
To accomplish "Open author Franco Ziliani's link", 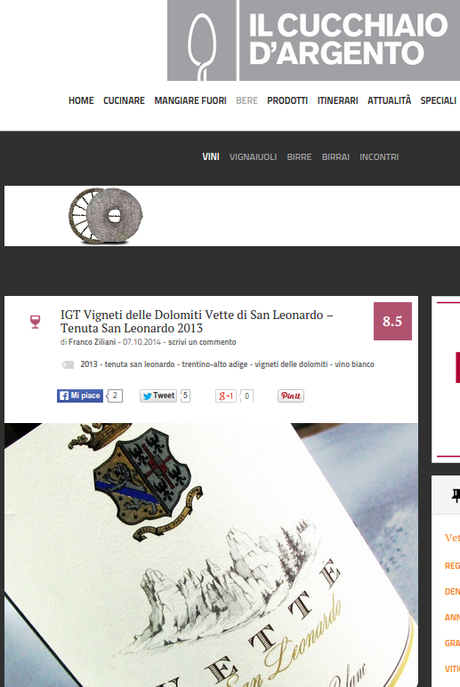I will [x=92, y=342].
